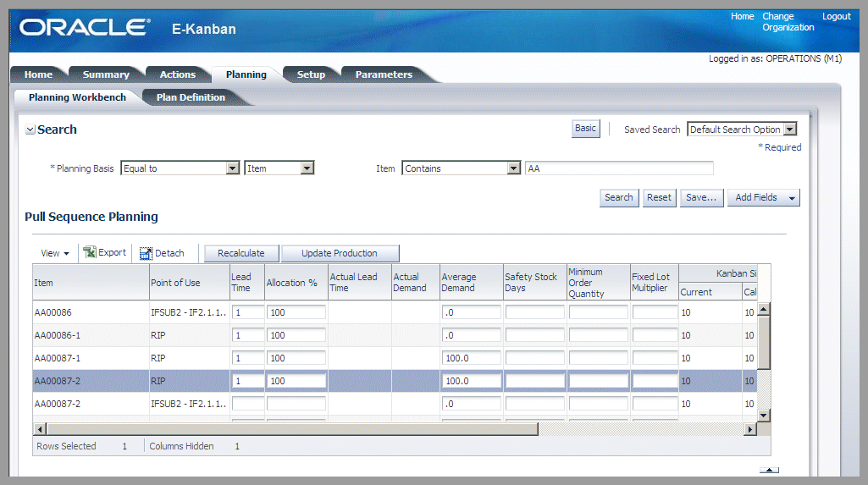Click the Recalculate button
Screen dimensions: 868x485
point(241,253)
